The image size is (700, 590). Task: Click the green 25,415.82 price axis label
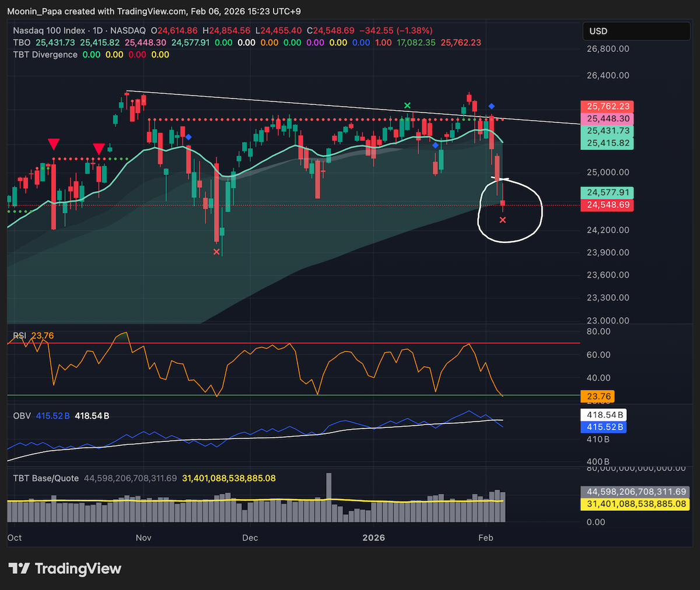608,143
